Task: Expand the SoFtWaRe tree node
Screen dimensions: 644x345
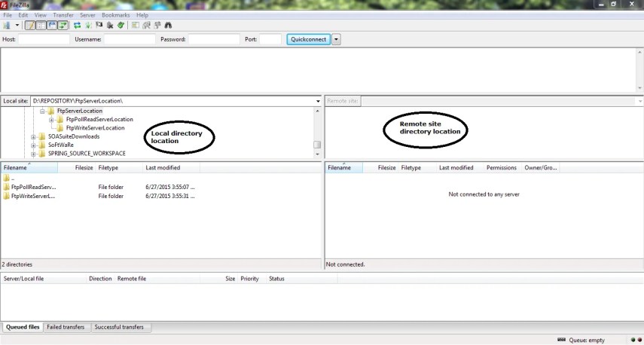Action: coord(33,145)
